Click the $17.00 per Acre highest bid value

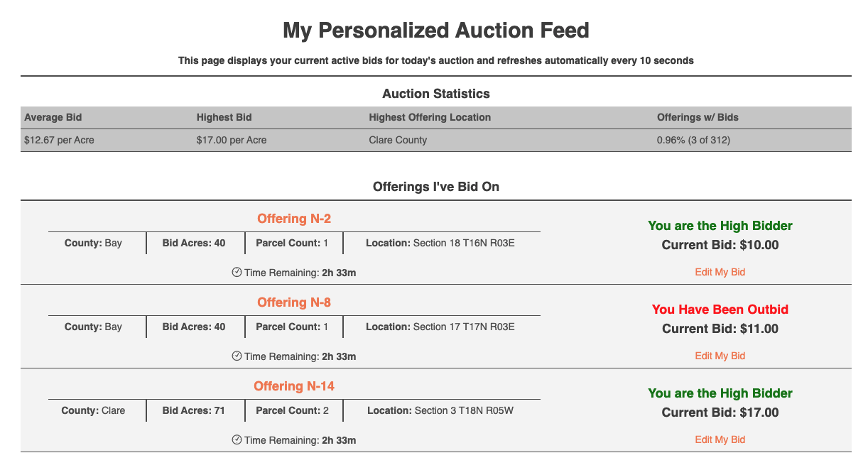coord(232,140)
